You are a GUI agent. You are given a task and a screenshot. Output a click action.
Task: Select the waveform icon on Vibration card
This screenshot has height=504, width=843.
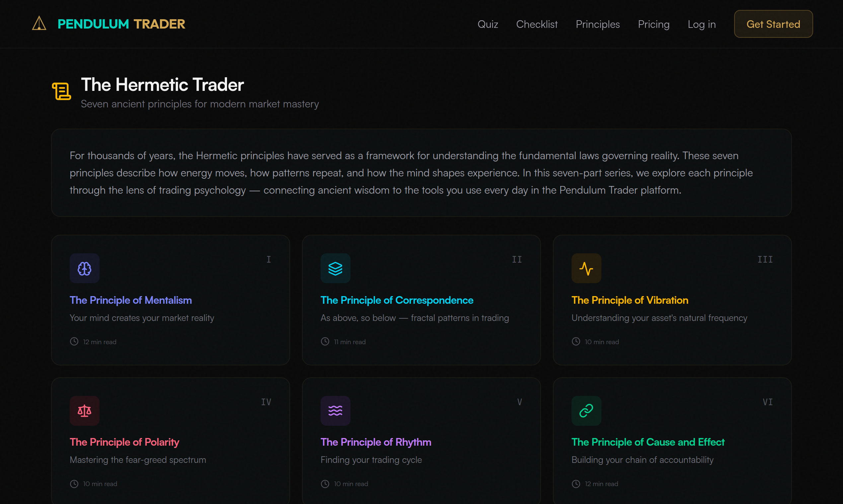(586, 268)
